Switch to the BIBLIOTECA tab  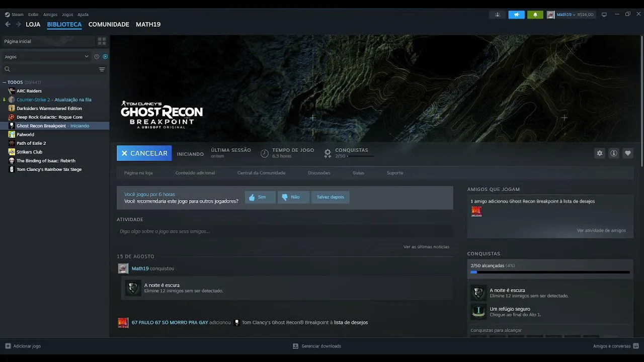[64, 24]
